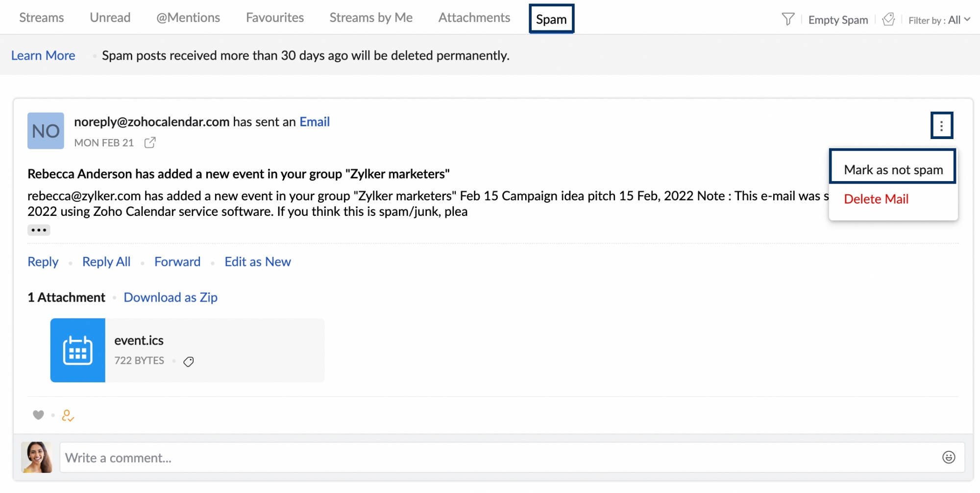The image size is (980, 493).
Task: Click the Empty Spam button
Action: click(x=838, y=20)
